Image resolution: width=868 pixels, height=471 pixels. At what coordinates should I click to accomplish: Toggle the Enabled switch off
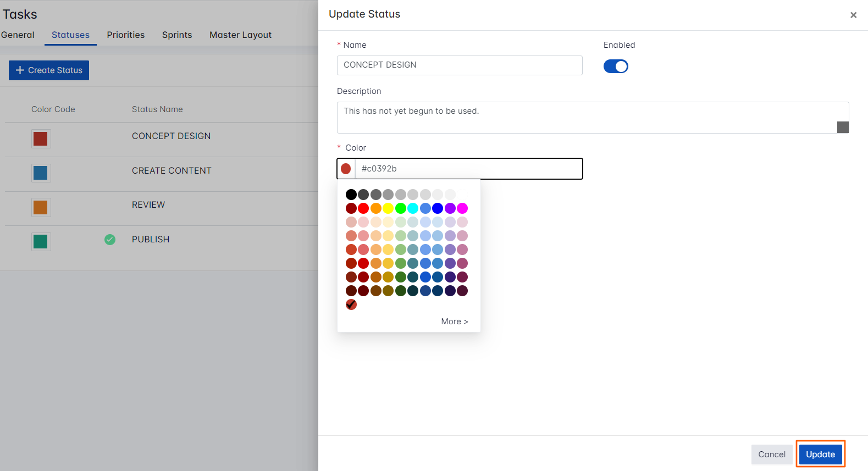coord(616,67)
